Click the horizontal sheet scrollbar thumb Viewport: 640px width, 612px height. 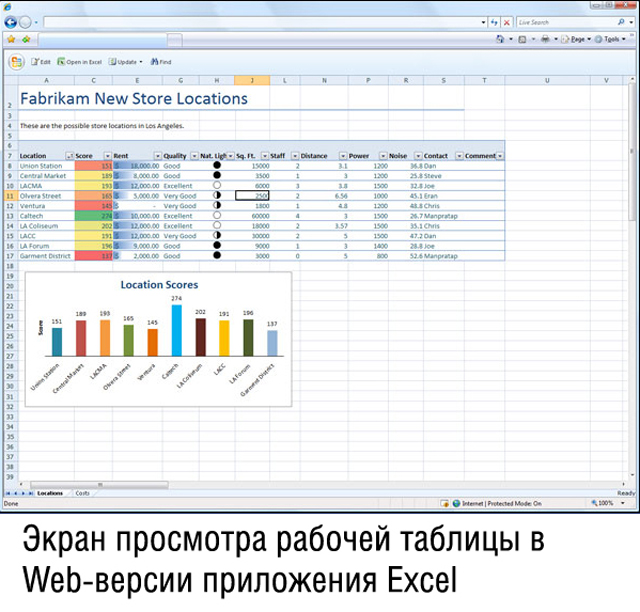(99, 485)
